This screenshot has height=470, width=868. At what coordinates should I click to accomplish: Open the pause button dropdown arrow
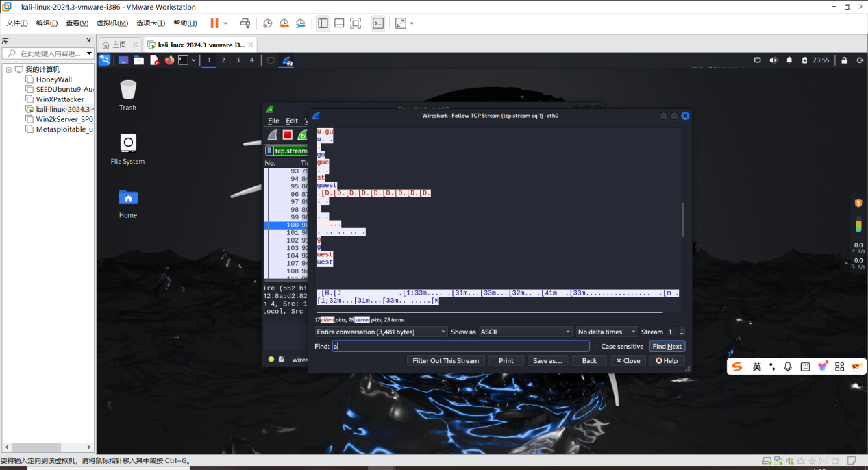tap(225, 23)
